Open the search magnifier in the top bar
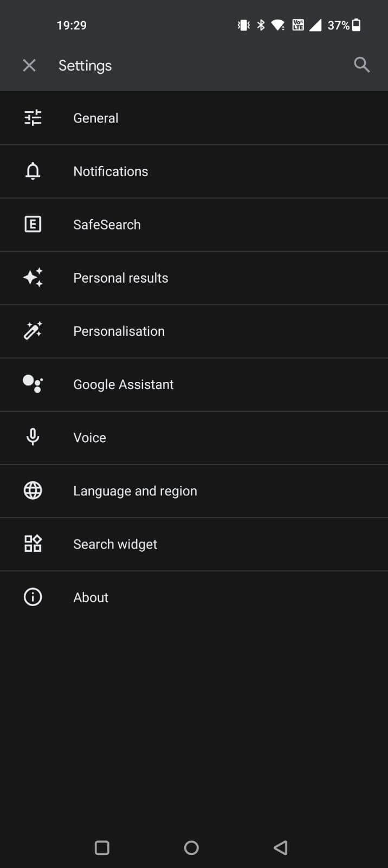Viewport: 388px width, 868px height. coord(361,65)
